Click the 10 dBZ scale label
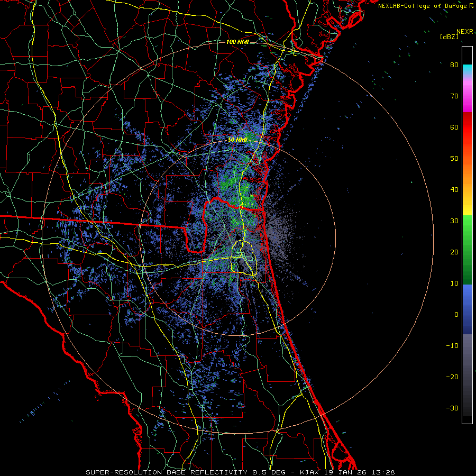The image size is (476, 476). pos(454,283)
